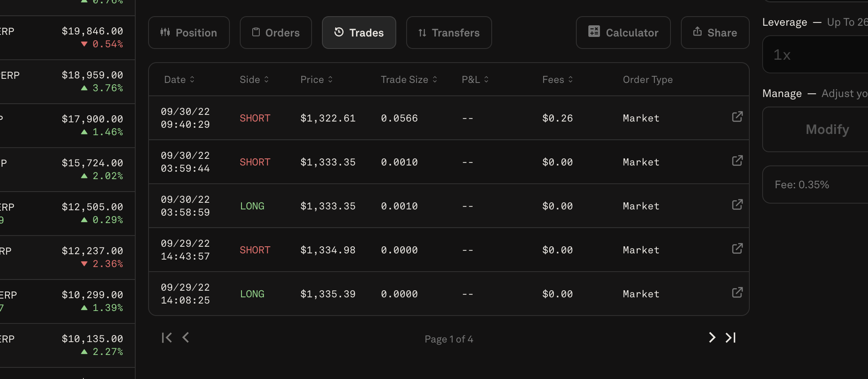Sort trades by Trade Size column

[409, 80]
